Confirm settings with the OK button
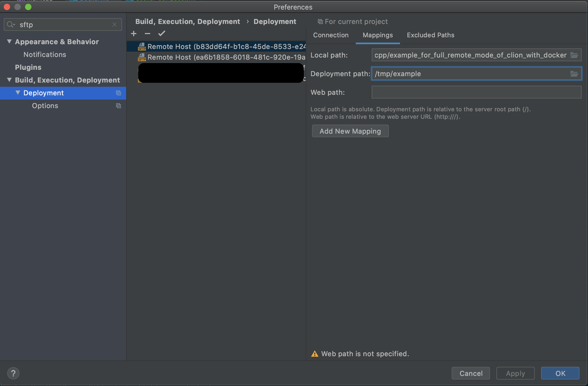Viewport: 588px width, 386px height. point(560,373)
